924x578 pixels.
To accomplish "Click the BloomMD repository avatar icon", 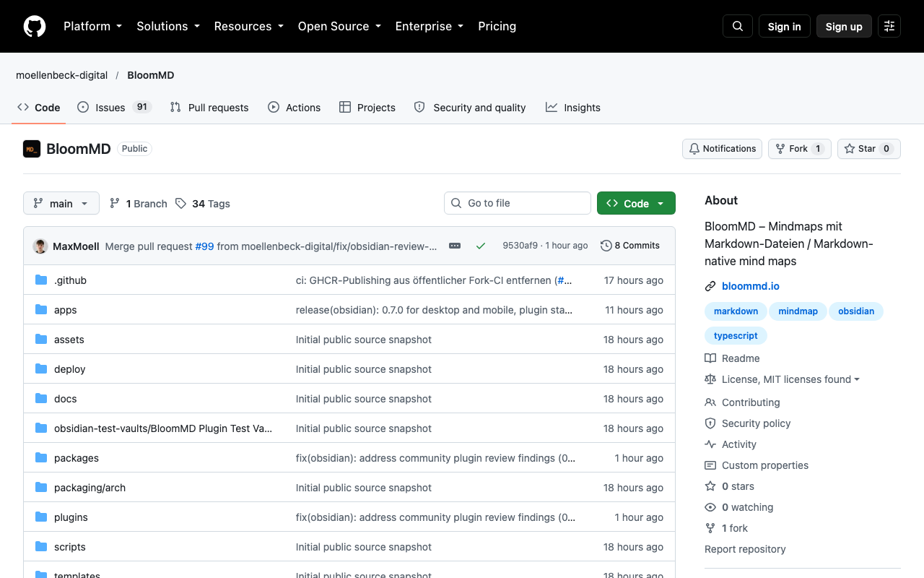I will [x=32, y=149].
